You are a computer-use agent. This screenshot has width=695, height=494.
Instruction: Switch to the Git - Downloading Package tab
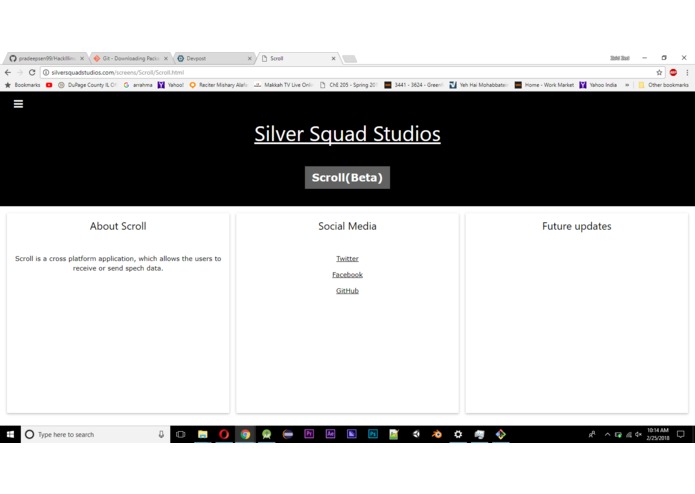coord(131,58)
